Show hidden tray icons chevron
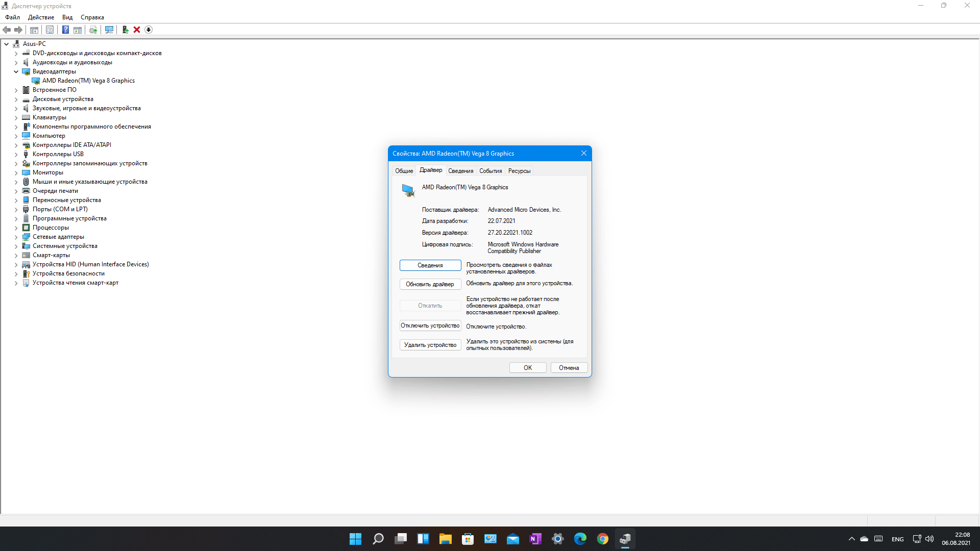Screen dimensions: 980x551 [851, 539]
